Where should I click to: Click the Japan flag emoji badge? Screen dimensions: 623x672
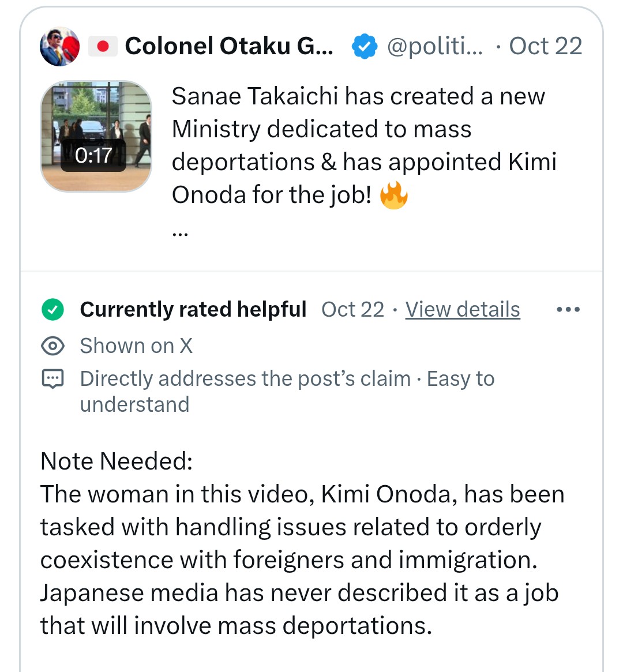(103, 46)
